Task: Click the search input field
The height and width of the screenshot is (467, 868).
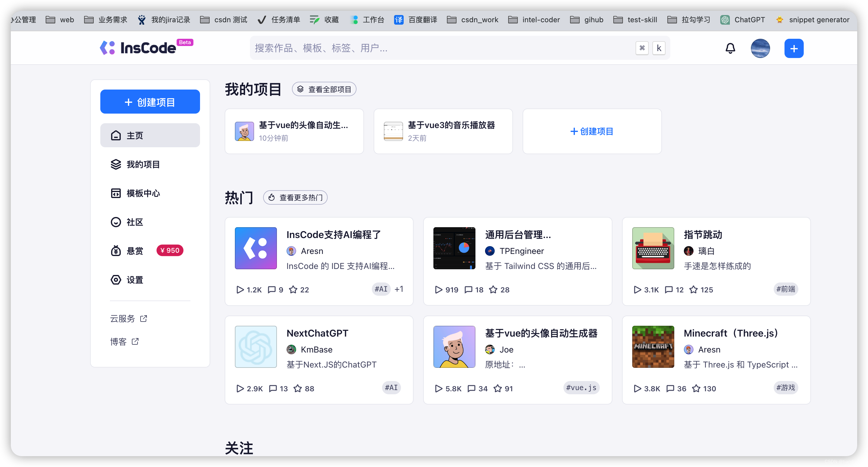Action: (458, 48)
